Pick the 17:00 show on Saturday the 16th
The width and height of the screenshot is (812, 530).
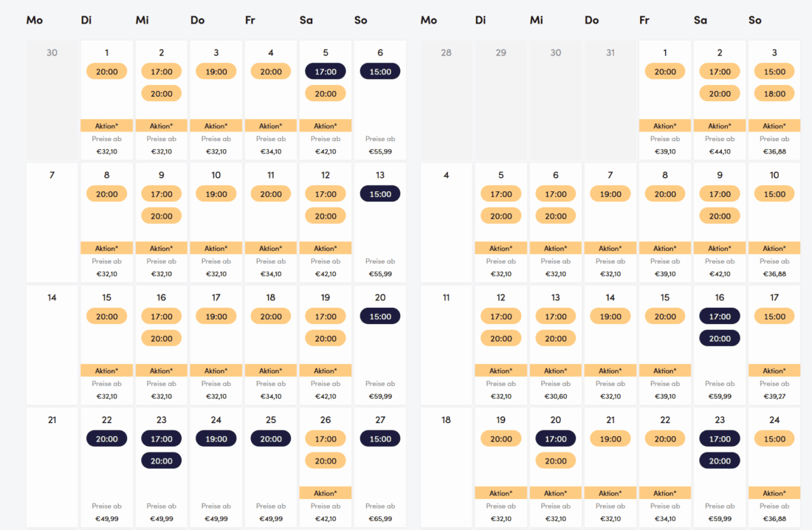pos(720,317)
